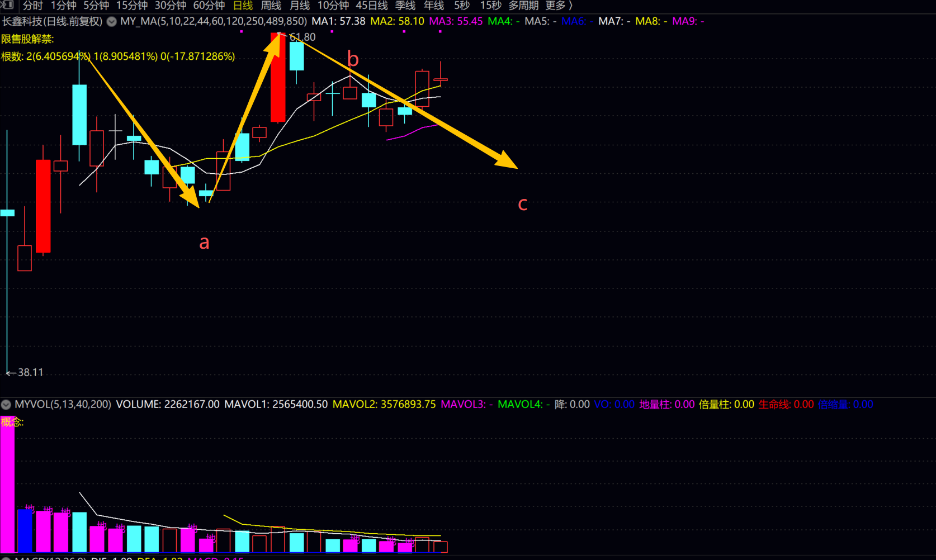The image size is (936, 560).
Task: Click the 倍缩量: 0.00 label
Action: pyautogui.click(x=845, y=404)
